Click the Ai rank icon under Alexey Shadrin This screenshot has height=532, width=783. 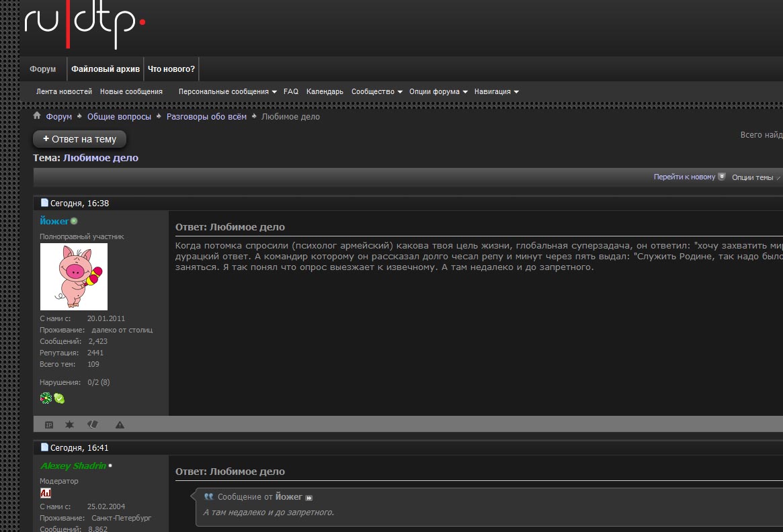coord(46,493)
